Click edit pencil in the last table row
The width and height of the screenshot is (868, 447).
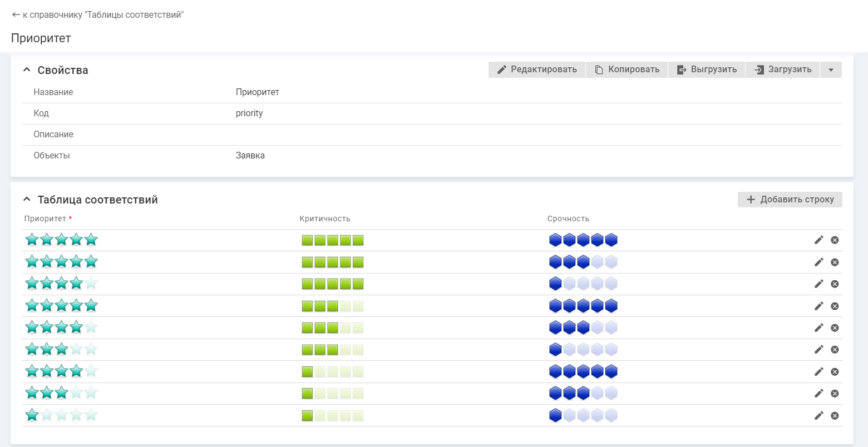pos(818,415)
